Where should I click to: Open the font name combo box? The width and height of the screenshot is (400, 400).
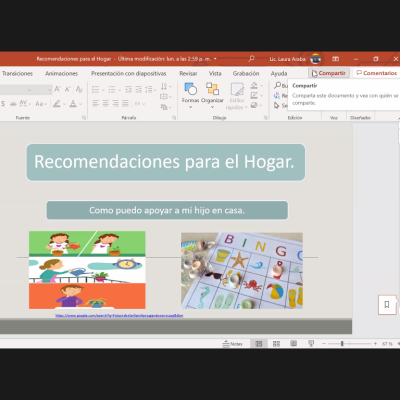point(16,89)
